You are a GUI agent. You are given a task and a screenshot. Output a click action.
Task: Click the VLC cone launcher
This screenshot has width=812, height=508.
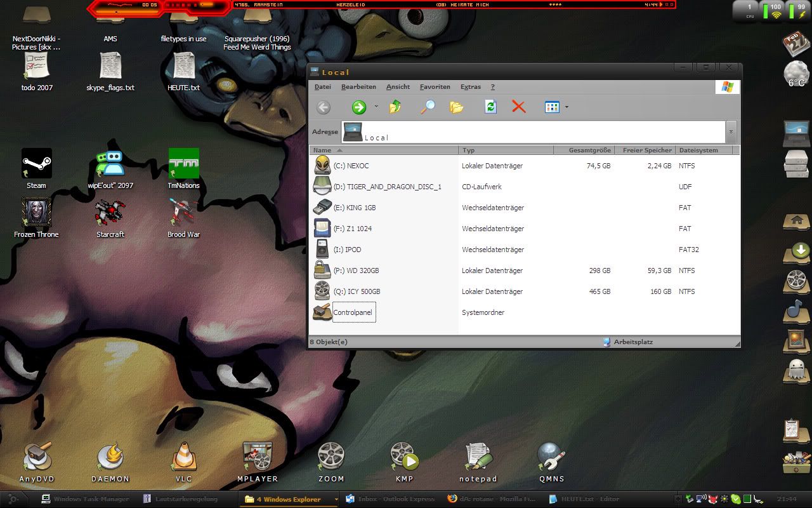click(184, 462)
